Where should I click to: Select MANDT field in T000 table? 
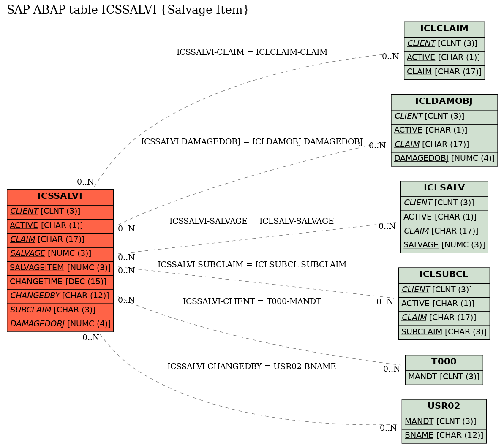[x=444, y=377]
